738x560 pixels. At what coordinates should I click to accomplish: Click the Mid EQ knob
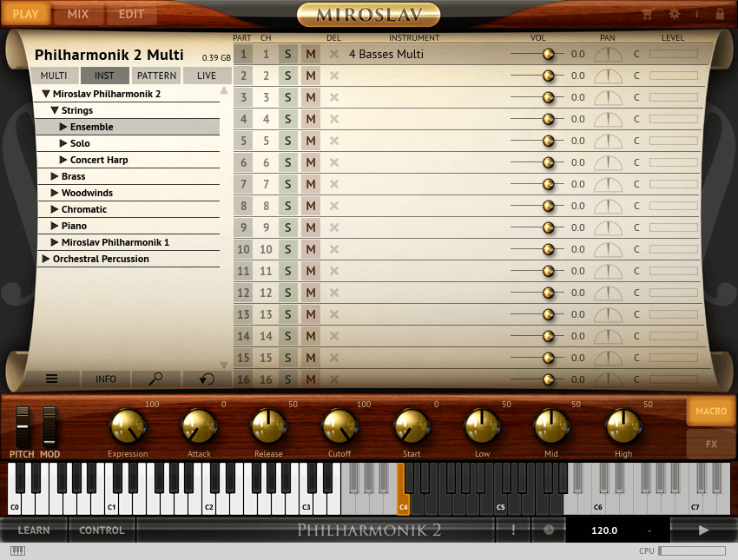click(551, 426)
